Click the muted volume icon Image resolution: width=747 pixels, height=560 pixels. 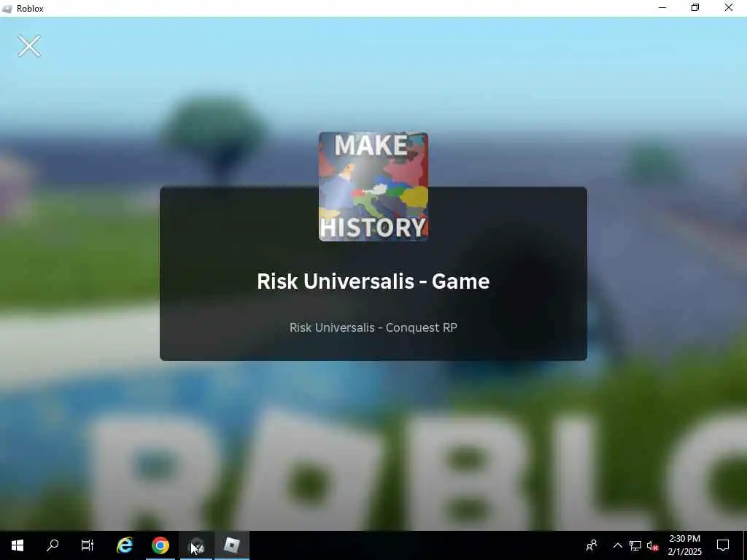(652, 545)
